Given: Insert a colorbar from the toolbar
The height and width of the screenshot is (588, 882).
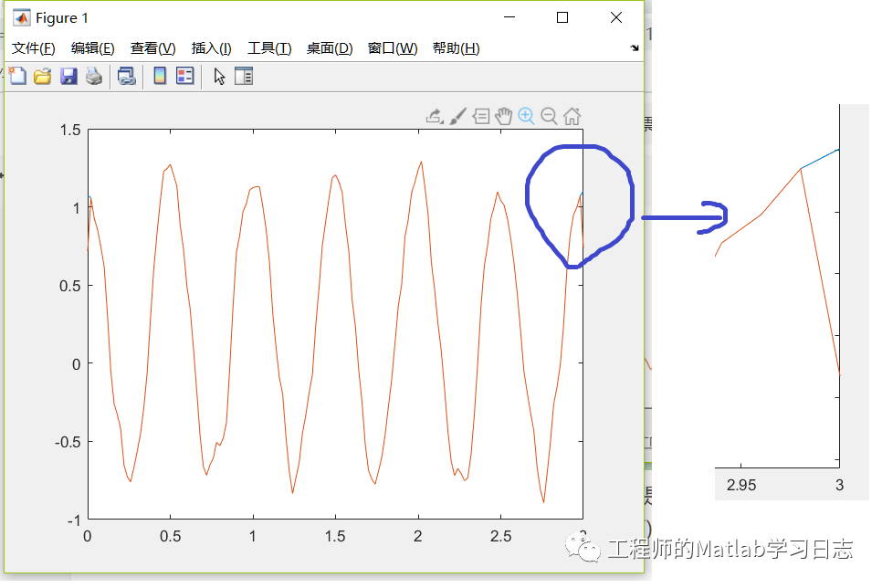Looking at the screenshot, I should point(160,76).
